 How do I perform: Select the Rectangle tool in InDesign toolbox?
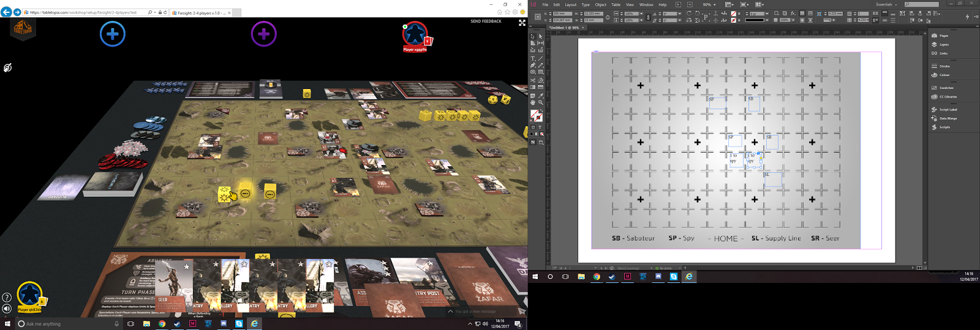tap(540, 72)
